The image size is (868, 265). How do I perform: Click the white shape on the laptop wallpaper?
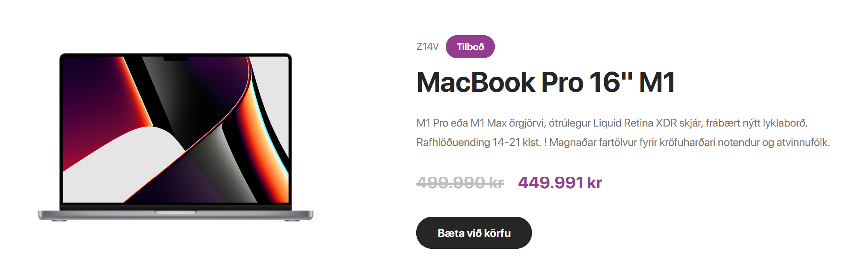118,162
